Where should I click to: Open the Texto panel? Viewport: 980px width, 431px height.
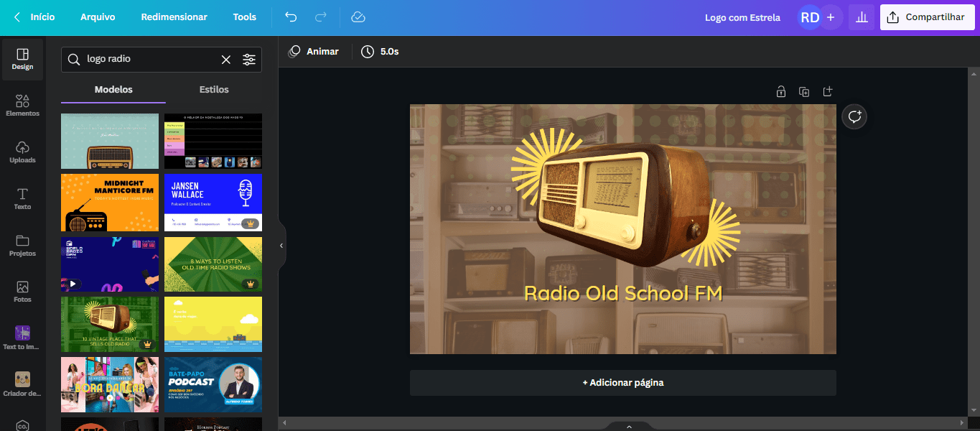tap(22, 198)
